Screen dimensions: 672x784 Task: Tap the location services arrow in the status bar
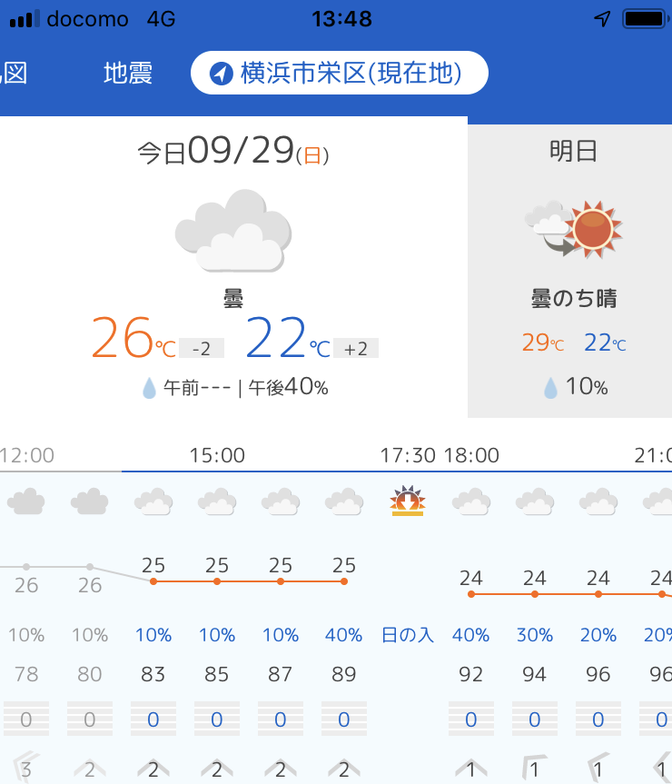point(603,19)
